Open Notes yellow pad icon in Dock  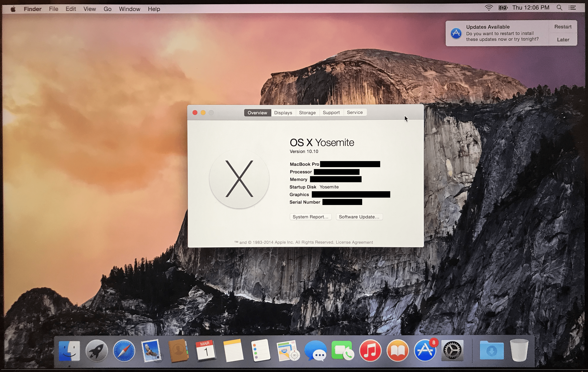pyautogui.click(x=233, y=351)
